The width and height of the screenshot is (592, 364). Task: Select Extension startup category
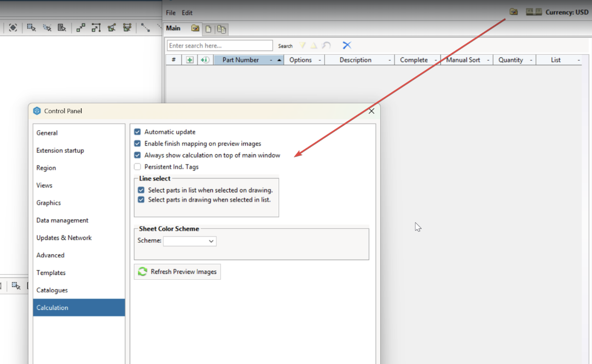pos(79,150)
